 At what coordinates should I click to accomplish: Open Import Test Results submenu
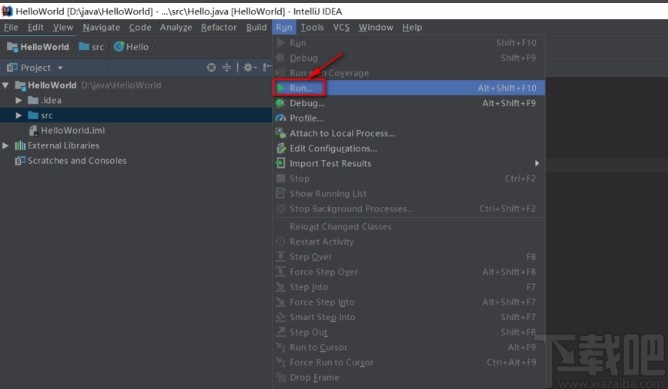tap(409, 164)
